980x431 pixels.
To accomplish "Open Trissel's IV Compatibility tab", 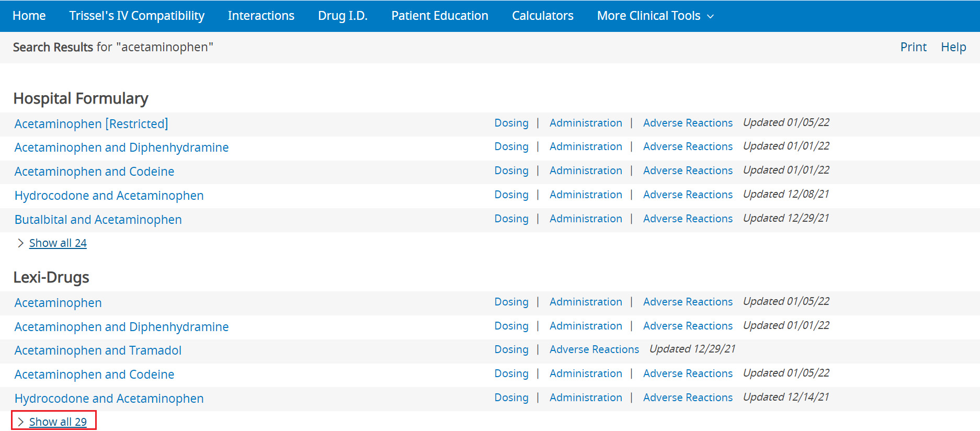I will (136, 16).
